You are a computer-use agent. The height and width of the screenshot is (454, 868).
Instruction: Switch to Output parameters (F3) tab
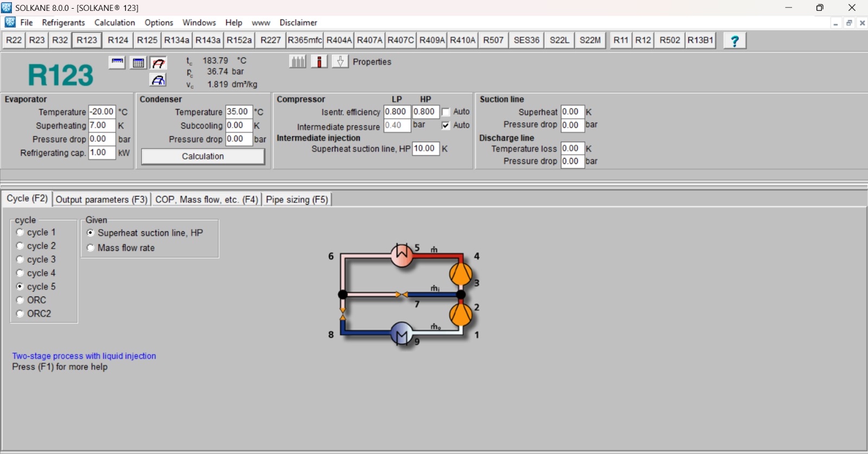[x=101, y=200]
